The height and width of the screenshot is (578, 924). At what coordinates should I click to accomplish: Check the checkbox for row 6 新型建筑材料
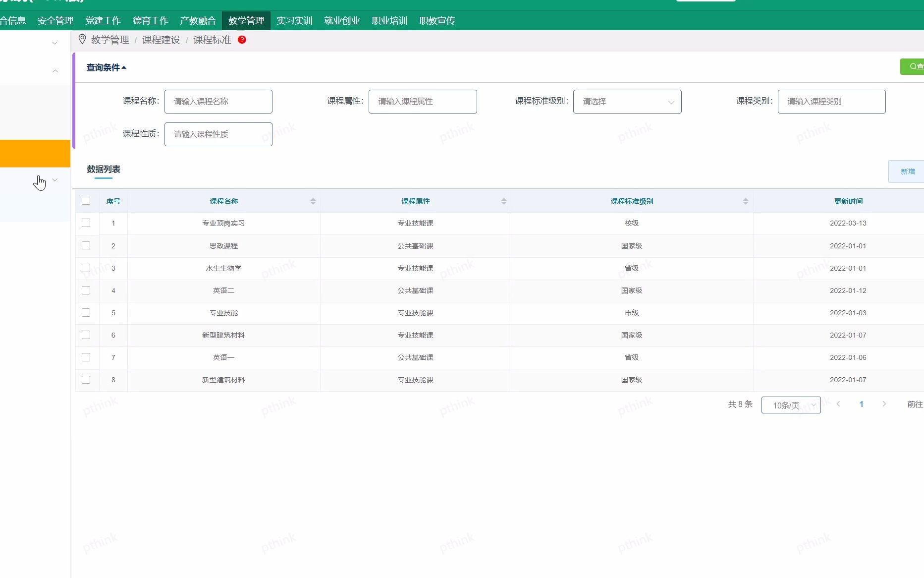click(87, 335)
